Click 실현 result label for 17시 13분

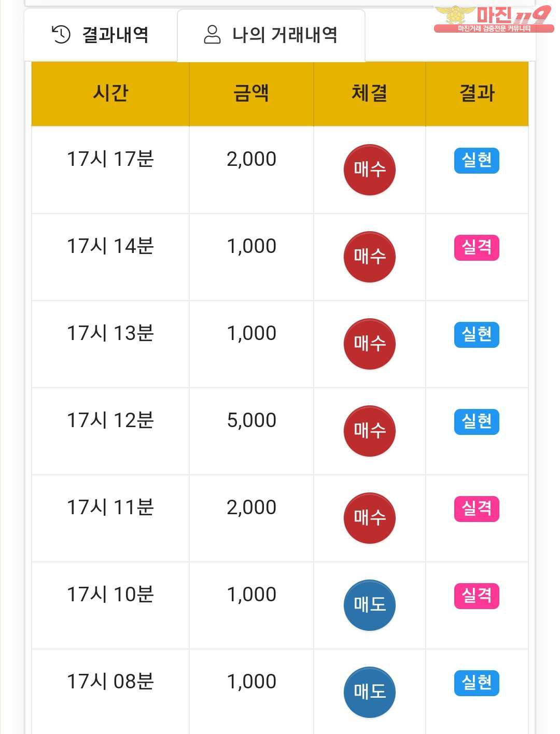(x=476, y=334)
